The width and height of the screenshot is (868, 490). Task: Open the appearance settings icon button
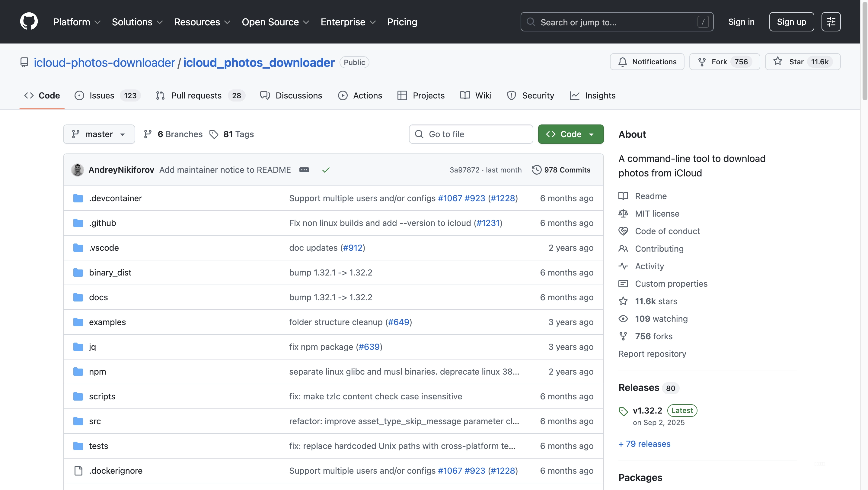(831, 22)
